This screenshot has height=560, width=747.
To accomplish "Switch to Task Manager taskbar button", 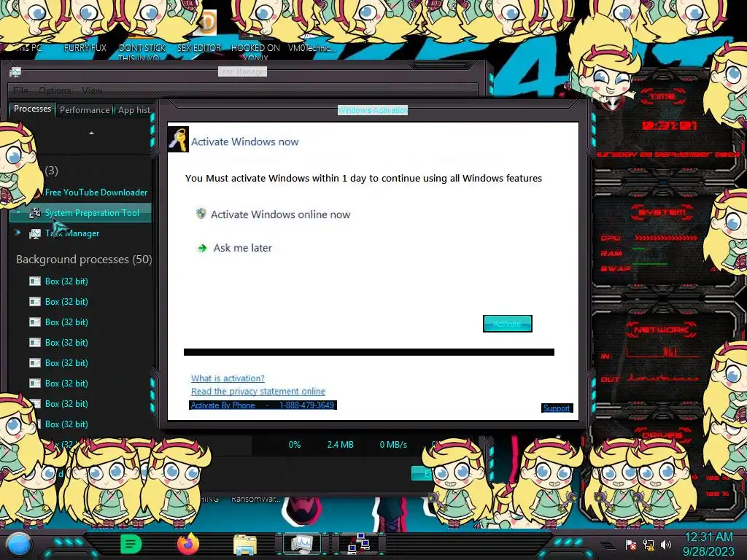I will pyautogui.click(x=301, y=544).
